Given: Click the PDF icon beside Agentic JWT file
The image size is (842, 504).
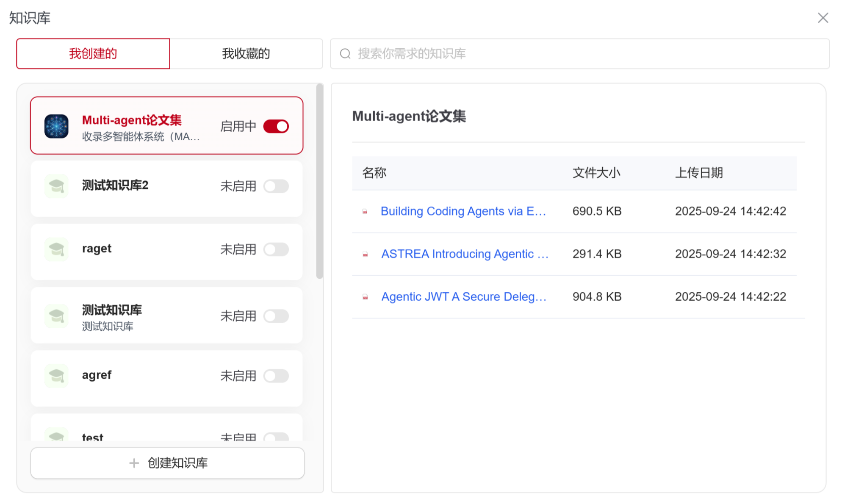Looking at the screenshot, I should [365, 297].
